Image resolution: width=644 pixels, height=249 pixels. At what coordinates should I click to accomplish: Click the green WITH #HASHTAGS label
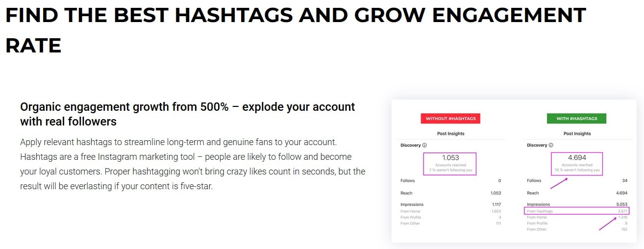point(576,119)
